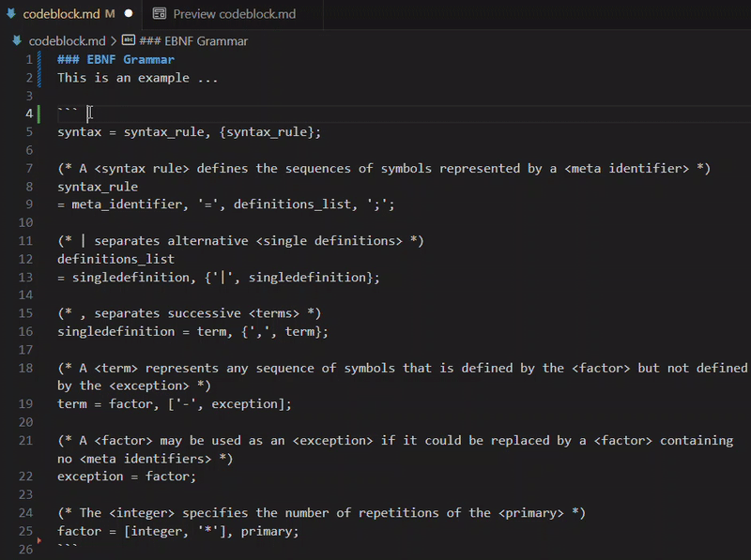The height and width of the screenshot is (560, 751).
Task: Click the 'syntax_rule' text on line 8
Action: (x=98, y=187)
